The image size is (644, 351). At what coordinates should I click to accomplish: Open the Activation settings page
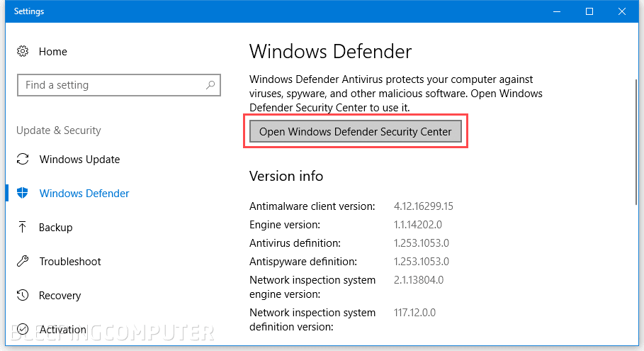click(x=63, y=329)
